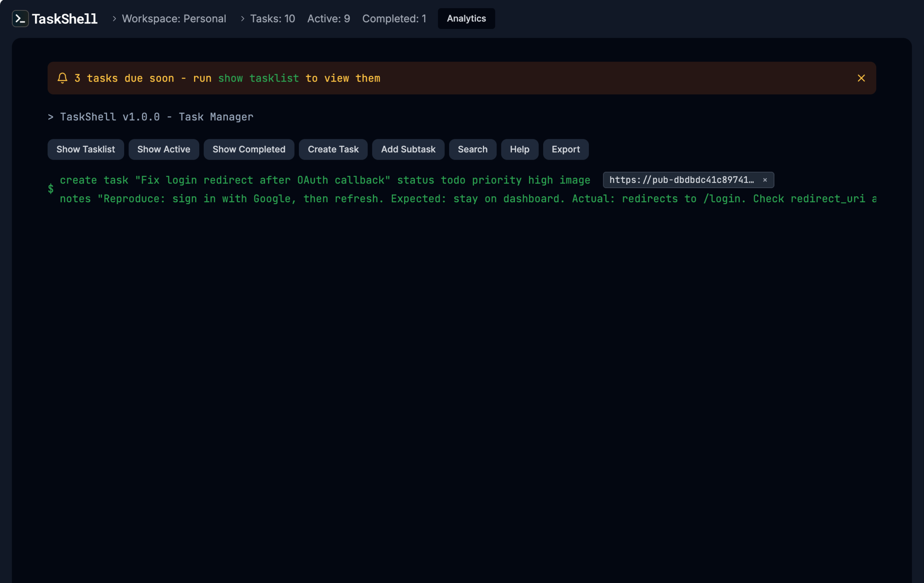
Task: Click the TaskShell terminal logo icon
Action: pyautogui.click(x=21, y=18)
